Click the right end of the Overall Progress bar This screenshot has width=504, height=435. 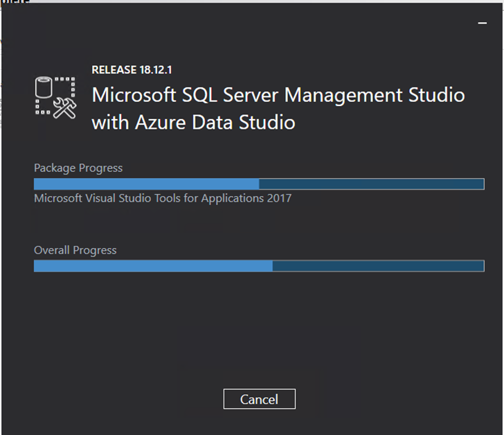(481, 266)
